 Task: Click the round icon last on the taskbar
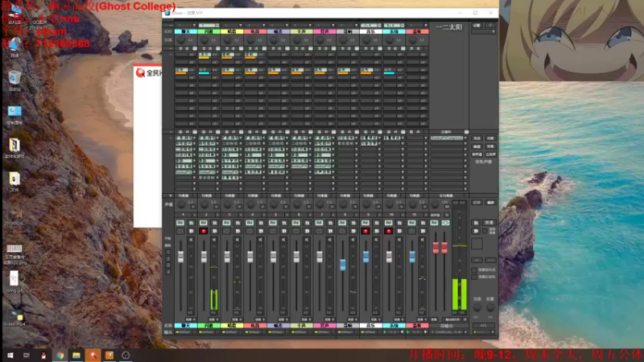[x=126, y=355]
